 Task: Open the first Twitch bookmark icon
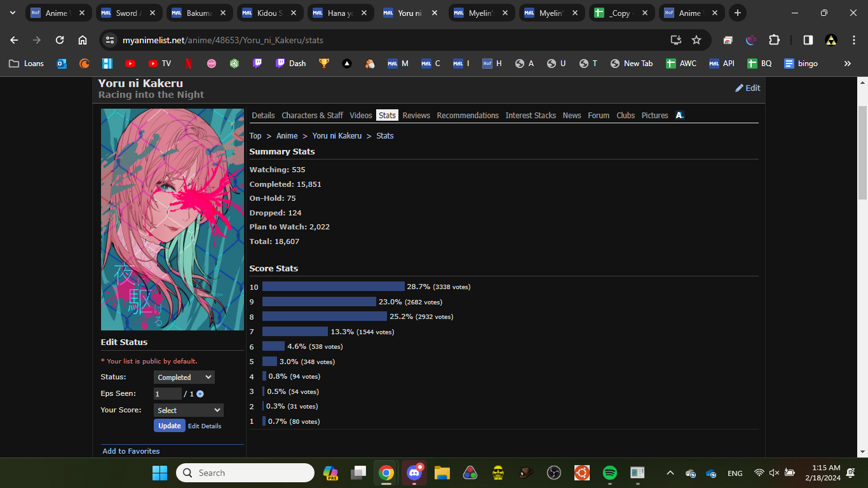[x=257, y=64]
